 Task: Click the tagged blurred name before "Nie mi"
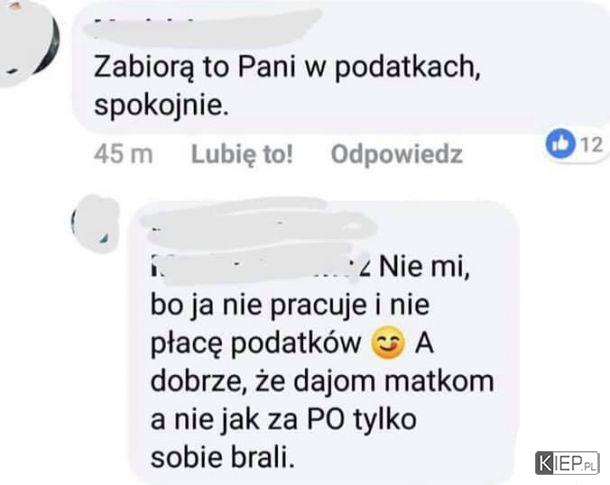coord(259,264)
